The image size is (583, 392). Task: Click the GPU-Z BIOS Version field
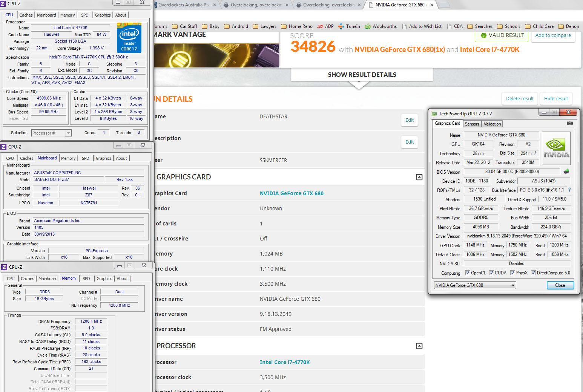click(512, 171)
